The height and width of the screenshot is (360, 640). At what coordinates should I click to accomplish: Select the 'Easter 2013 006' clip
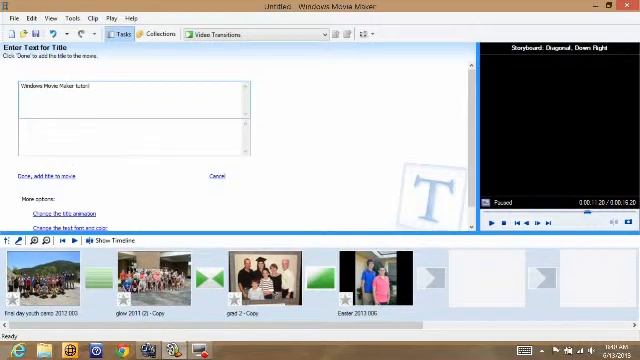376,278
